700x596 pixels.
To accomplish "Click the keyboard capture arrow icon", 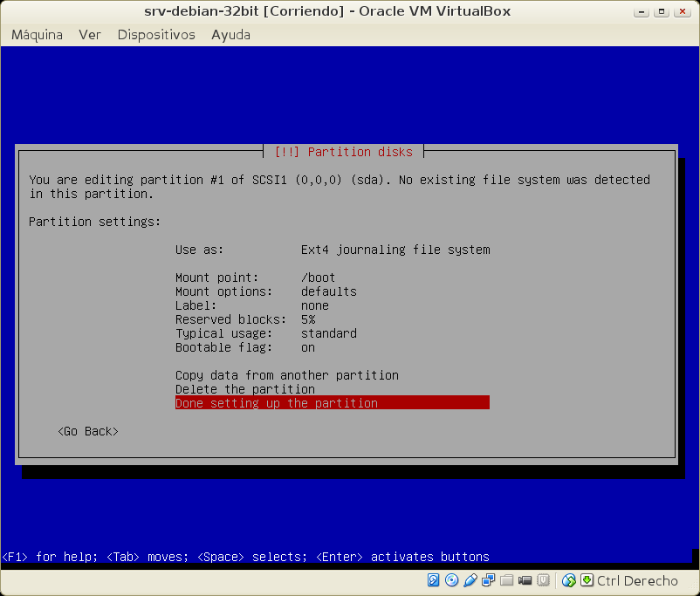I will pyautogui.click(x=587, y=580).
